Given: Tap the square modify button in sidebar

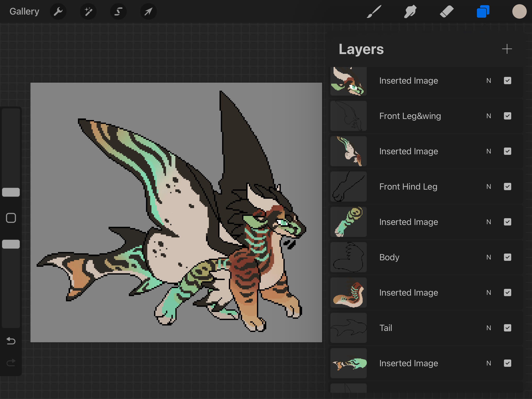Looking at the screenshot, I should pos(11,218).
